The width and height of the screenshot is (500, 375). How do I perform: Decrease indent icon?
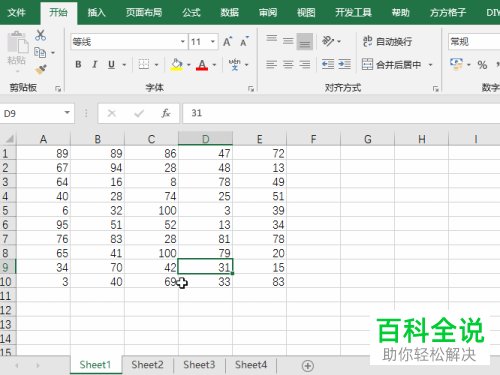(x=328, y=64)
